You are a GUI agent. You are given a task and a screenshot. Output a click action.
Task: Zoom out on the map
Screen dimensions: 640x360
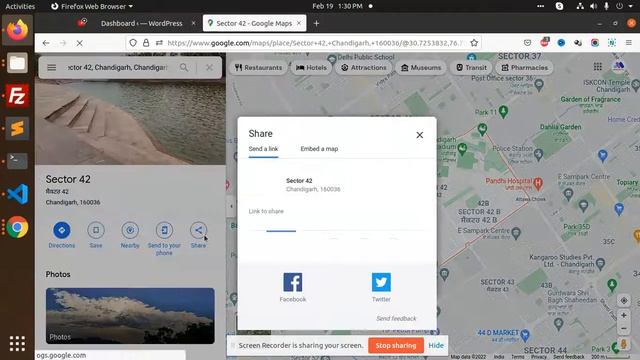pos(624,329)
